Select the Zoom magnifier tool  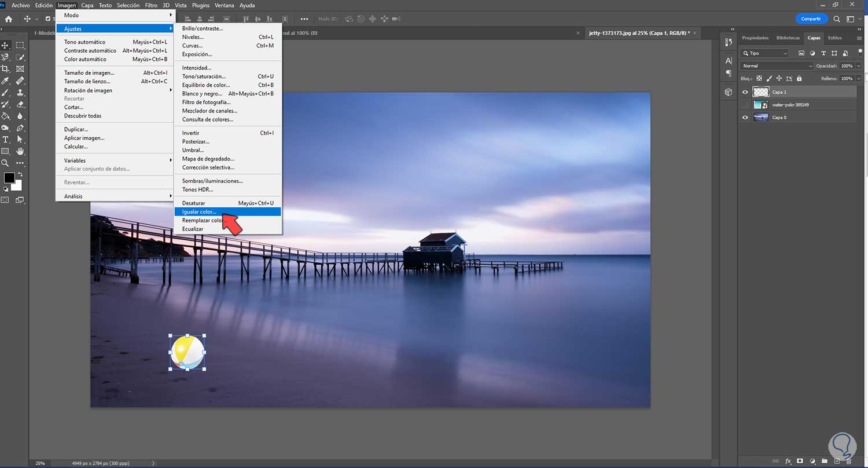point(6,163)
